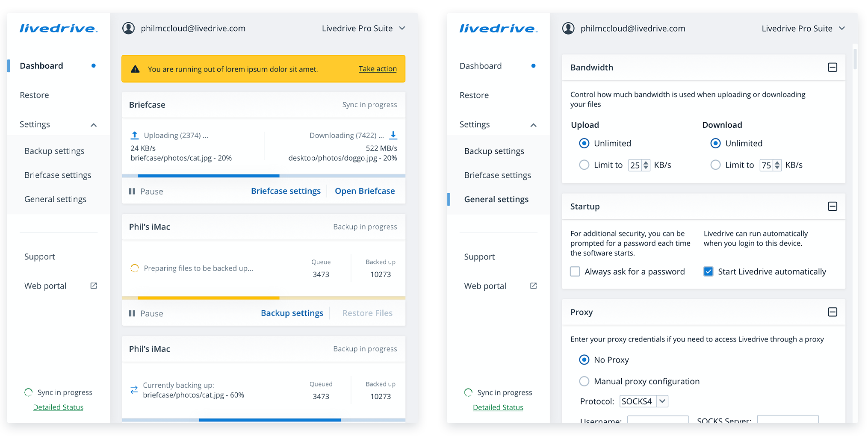Open Detailed Status in the left sidebar
Viewport: 868px width, 436px height.
point(58,407)
